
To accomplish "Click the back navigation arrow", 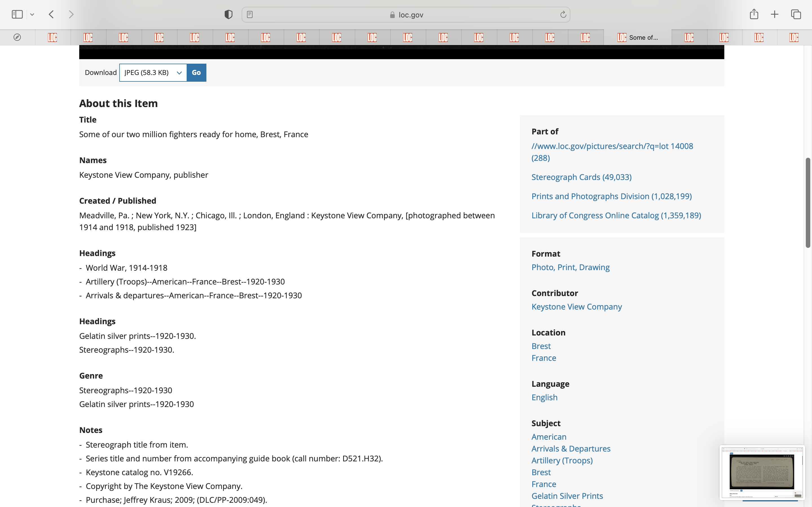I will (51, 14).
